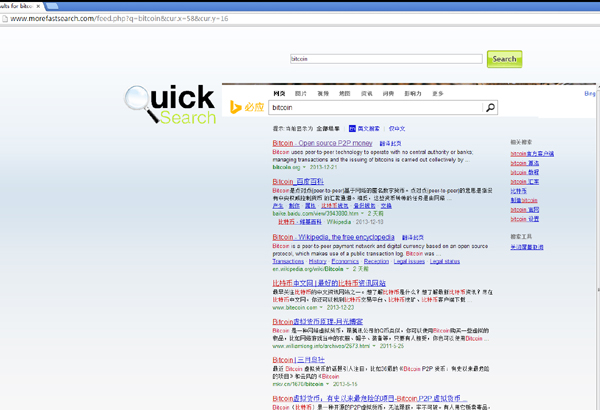
Task: Click the blue 英文搜索 icon in hint row
Action: click(x=352, y=129)
